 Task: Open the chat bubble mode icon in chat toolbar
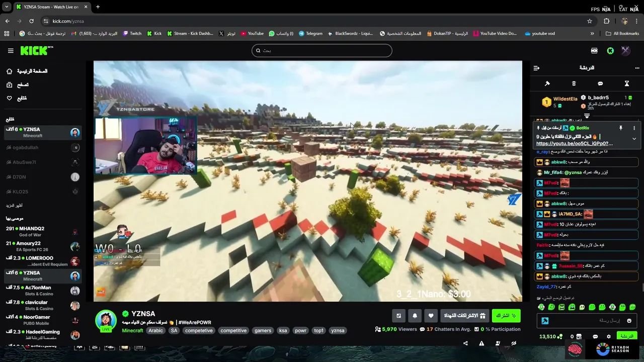pyautogui.click(x=600, y=83)
